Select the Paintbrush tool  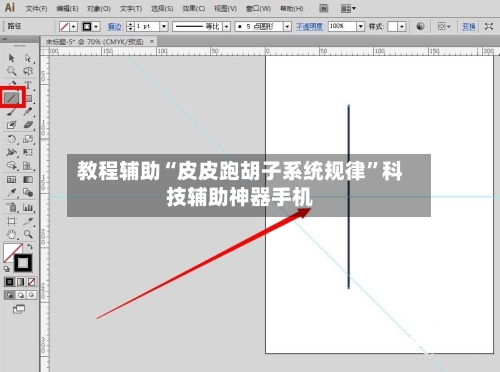[x=11, y=112]
